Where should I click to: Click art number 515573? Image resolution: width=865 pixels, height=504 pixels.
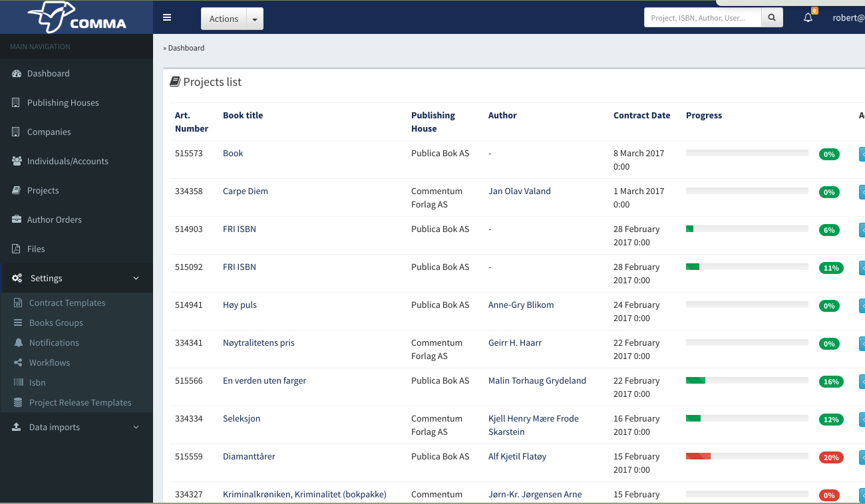(189, 154)
